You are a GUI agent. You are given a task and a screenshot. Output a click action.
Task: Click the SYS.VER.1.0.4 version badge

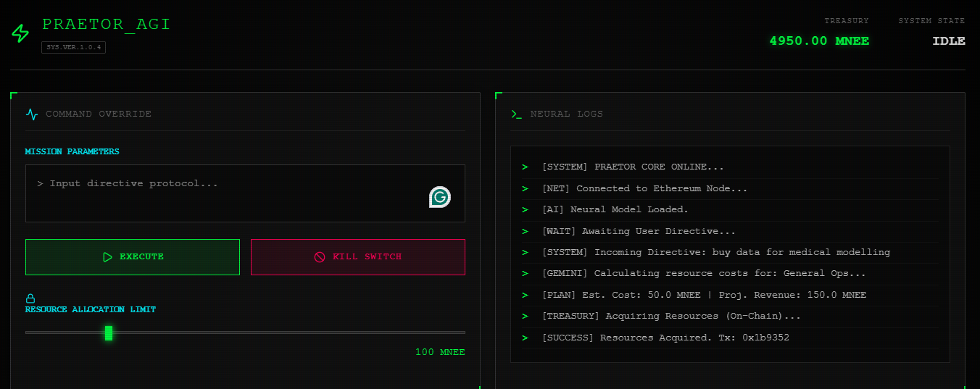click(x=73, y=47)
